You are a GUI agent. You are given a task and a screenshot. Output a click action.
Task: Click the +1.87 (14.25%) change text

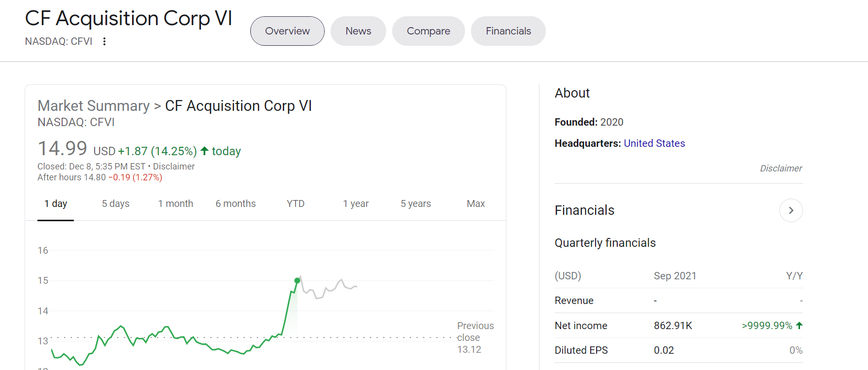(x=158, y=151)
